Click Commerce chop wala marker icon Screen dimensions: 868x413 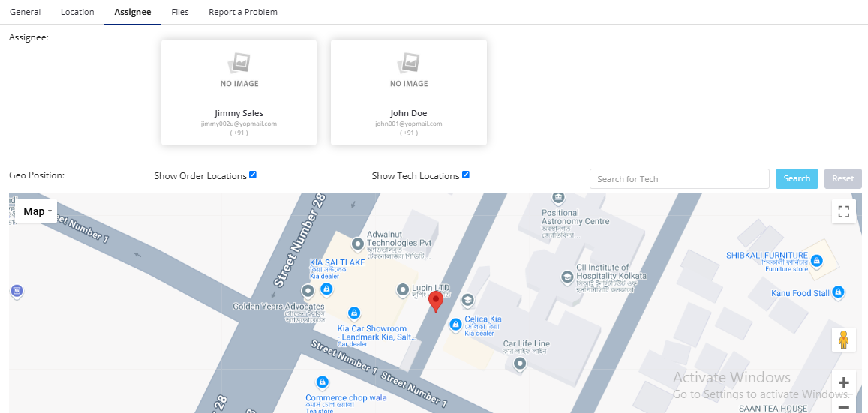322,382
